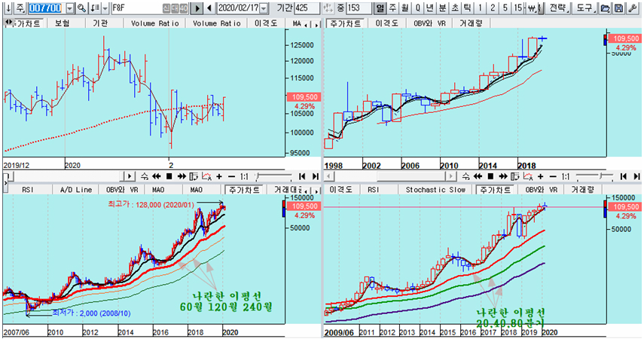The image size is (644, 339).
Task: Toggle the 분 (minute) period button
Action: pyautogui.click(x=443, y=8)
